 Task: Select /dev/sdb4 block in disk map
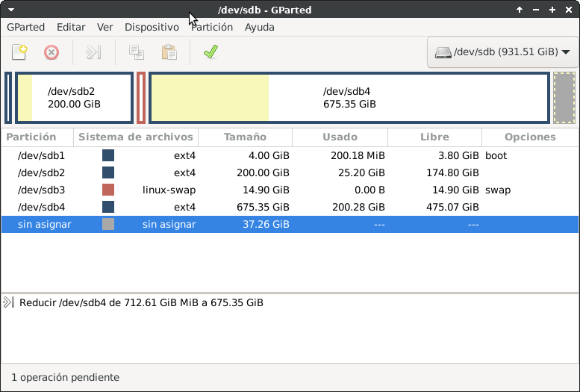click(349, 97)
